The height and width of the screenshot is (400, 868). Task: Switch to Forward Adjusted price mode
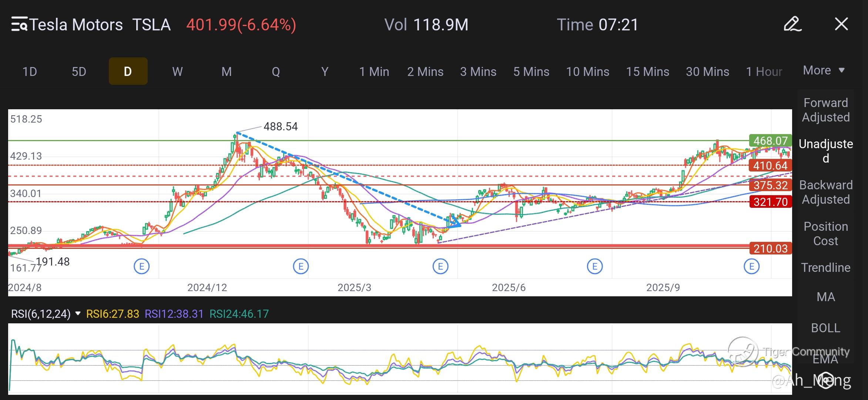click(825, 110)
